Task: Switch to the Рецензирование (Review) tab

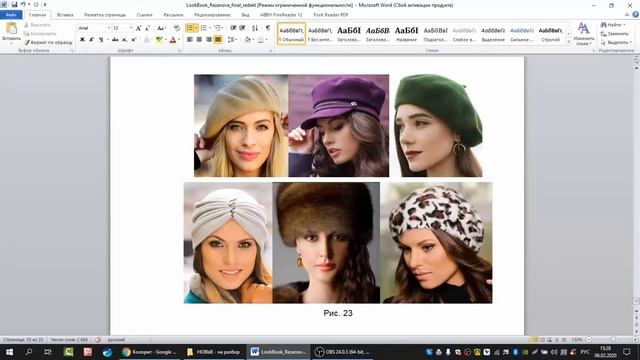Action: tap(212, 15)
